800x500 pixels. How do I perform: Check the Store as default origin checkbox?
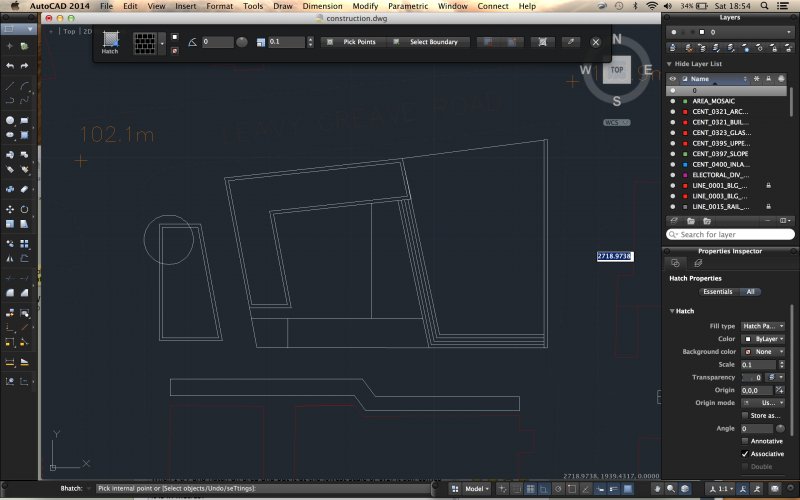pos(745,415)
